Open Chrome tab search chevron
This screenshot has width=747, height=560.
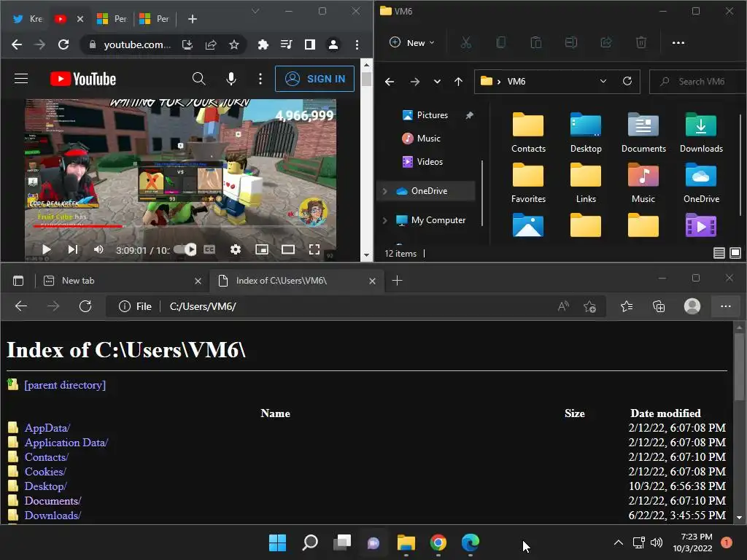(255, 11)
